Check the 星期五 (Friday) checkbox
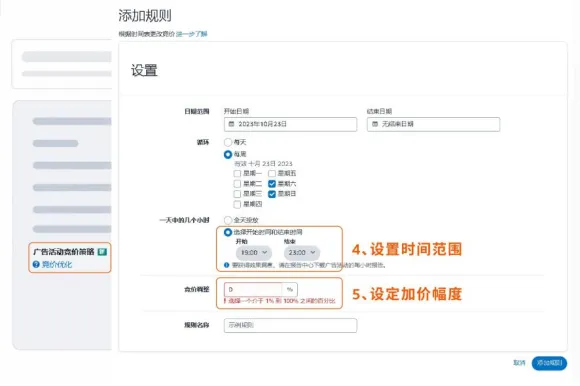The height and width of the screenshot is (386, 580). [x=272, y=173]
